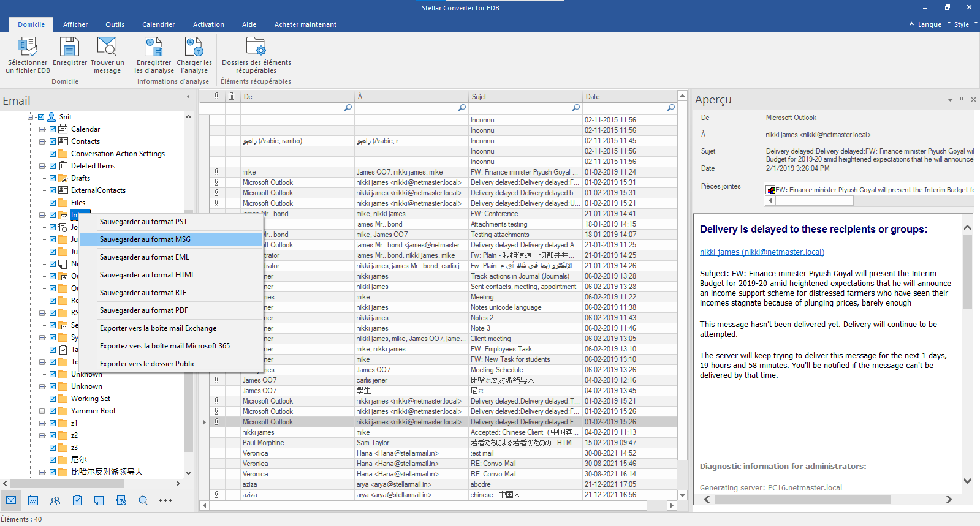
Task: Choose Sauvegarder au format MSG
Action: (x=171, y=239)
